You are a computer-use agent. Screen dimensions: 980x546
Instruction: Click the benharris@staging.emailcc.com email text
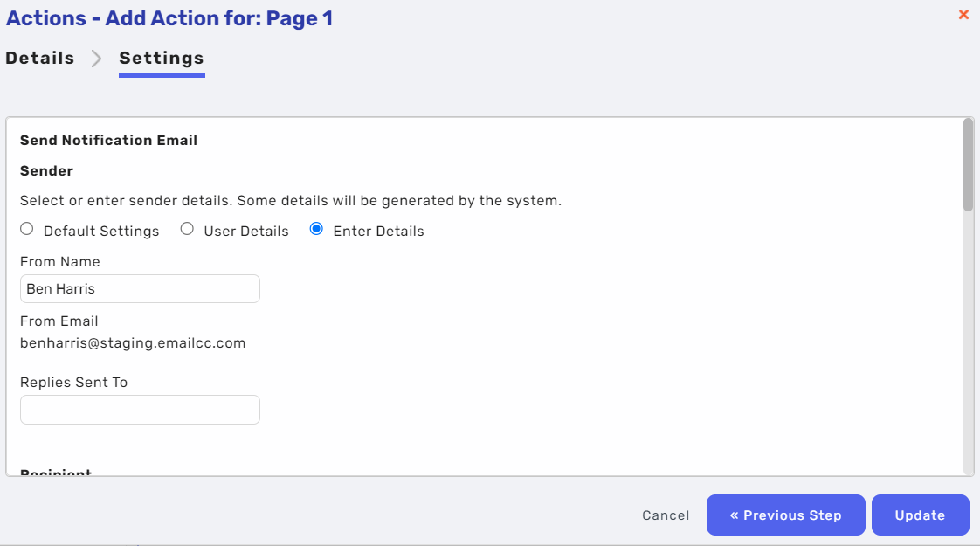133,343
